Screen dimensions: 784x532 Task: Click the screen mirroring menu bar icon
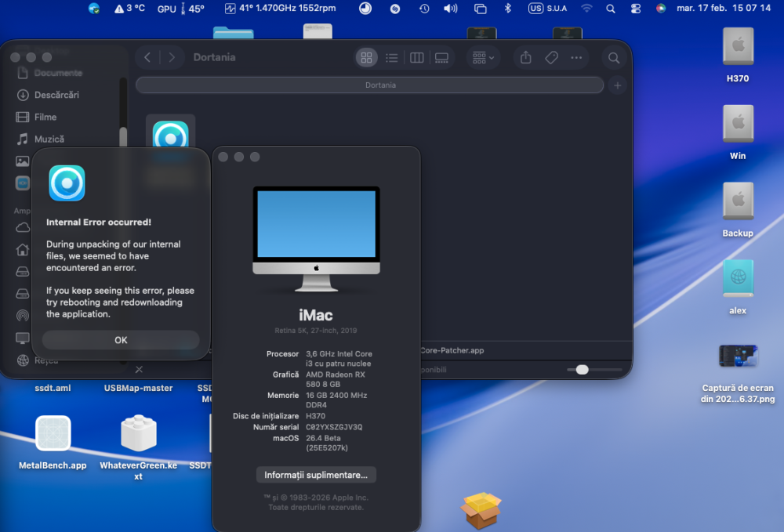(480, 9)
